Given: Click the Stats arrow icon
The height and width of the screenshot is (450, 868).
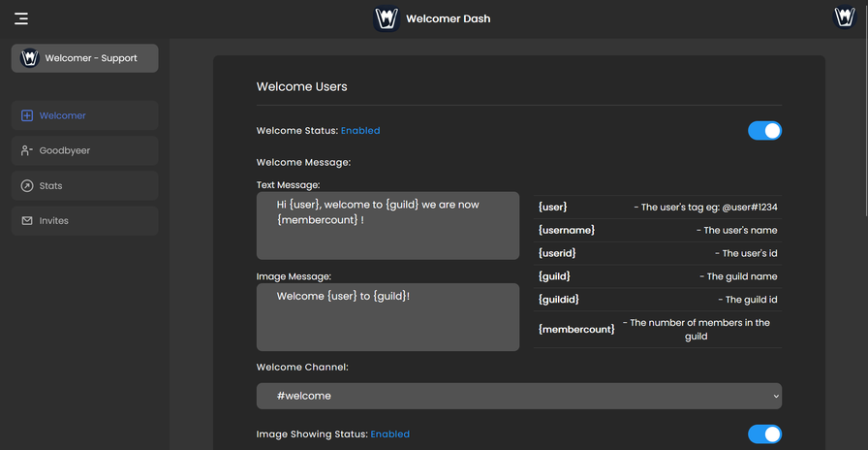Looking at the screenshot, I should tap(27, 185).
